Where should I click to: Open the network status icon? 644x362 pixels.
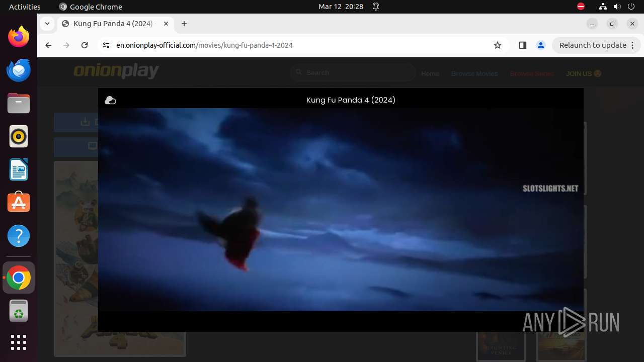click(603, 7)
